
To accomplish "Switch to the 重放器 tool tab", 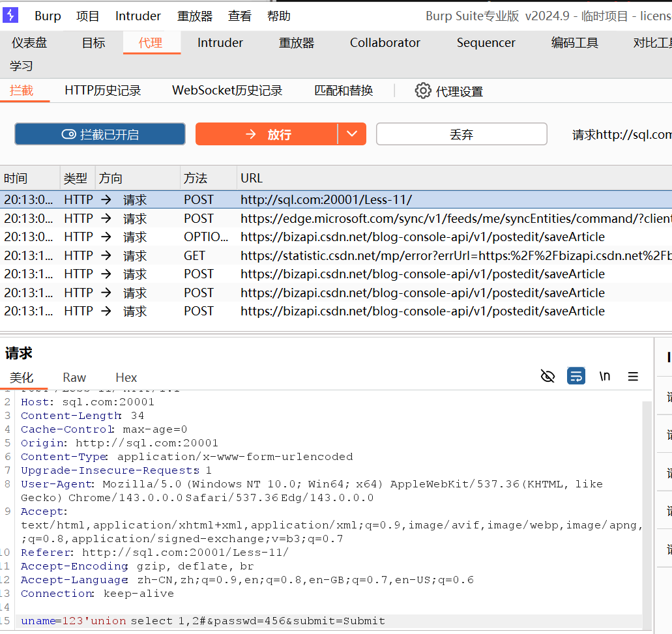I will (297, 43).
